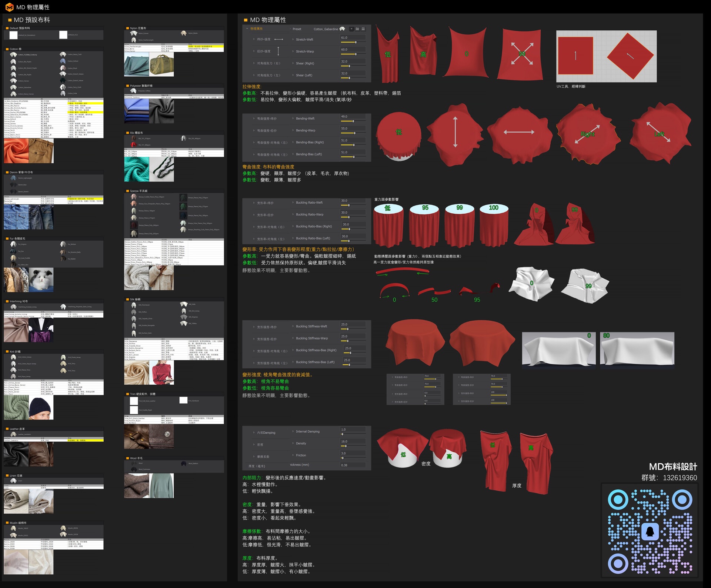Expand the English Stretch-Weft property arrow

(293, 39)
